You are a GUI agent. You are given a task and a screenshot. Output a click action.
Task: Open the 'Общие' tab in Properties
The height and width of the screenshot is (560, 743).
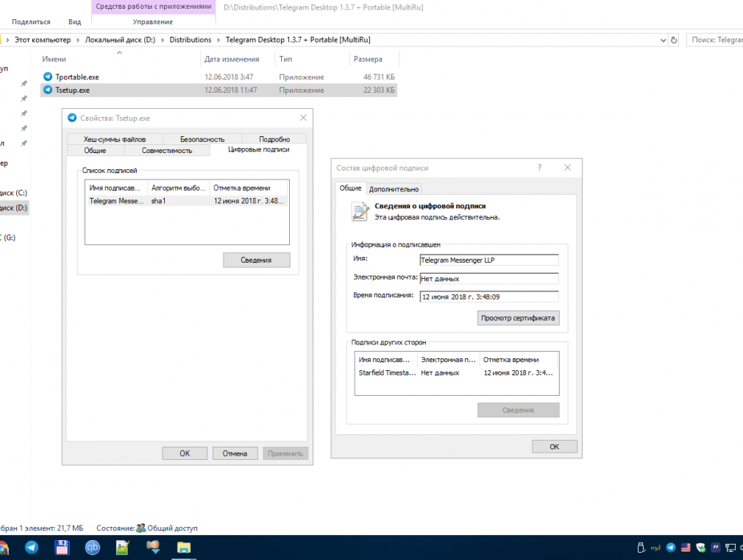[95, 150]
